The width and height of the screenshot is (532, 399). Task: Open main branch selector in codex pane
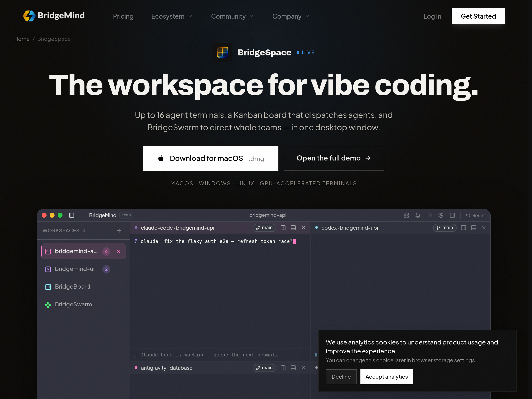pos(445,228)
